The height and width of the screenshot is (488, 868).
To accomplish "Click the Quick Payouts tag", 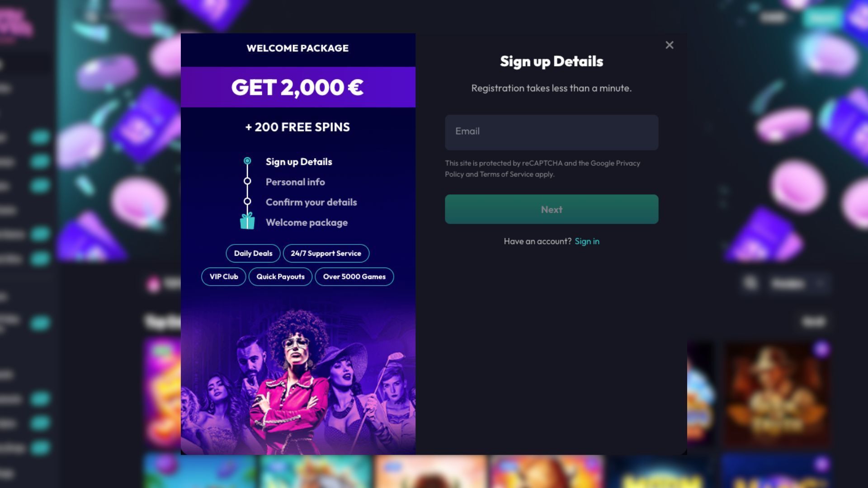I will click(x=280, y=277).
